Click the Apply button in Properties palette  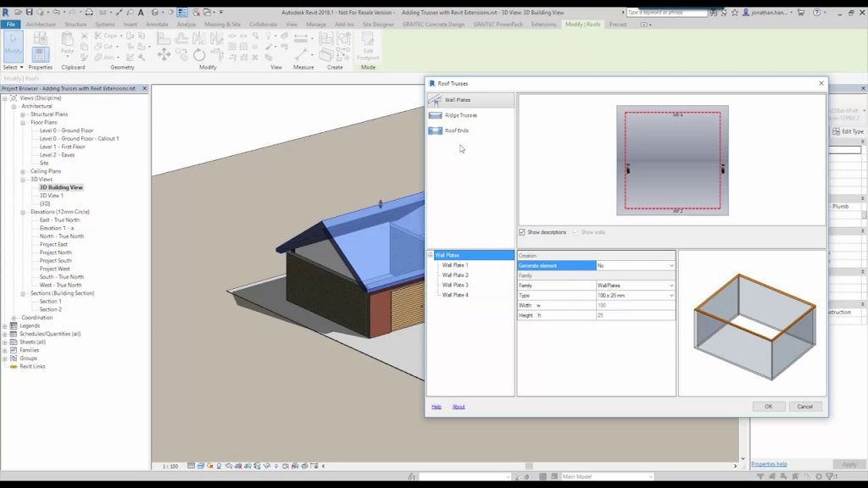pos(849,464)
